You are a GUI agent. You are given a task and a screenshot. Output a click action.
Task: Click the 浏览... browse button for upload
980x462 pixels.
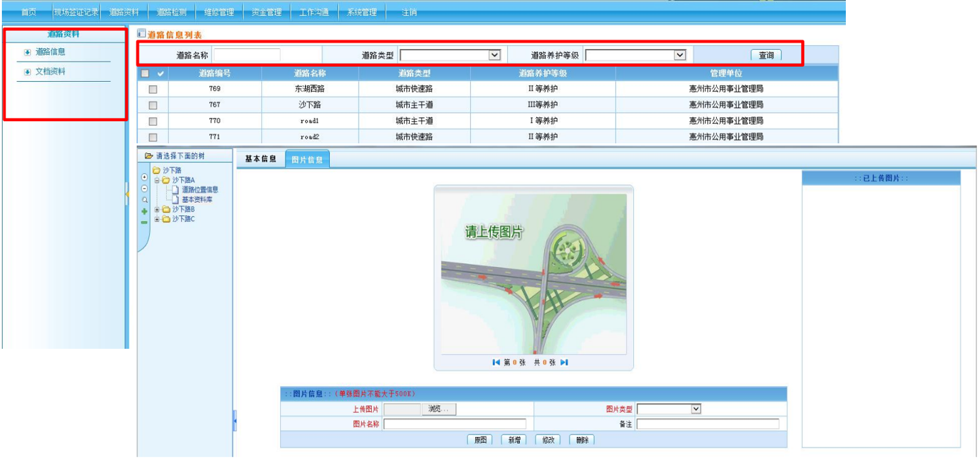point(439,409)
